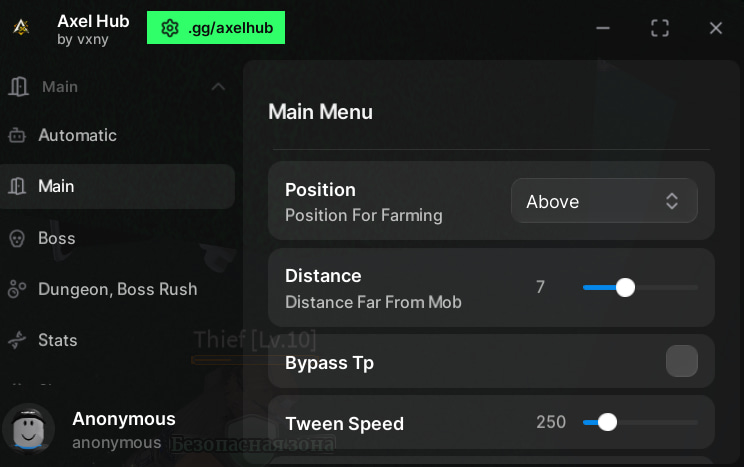
Task: Toggle the Bypass Tp switch
Action: (x=681, y=361)
